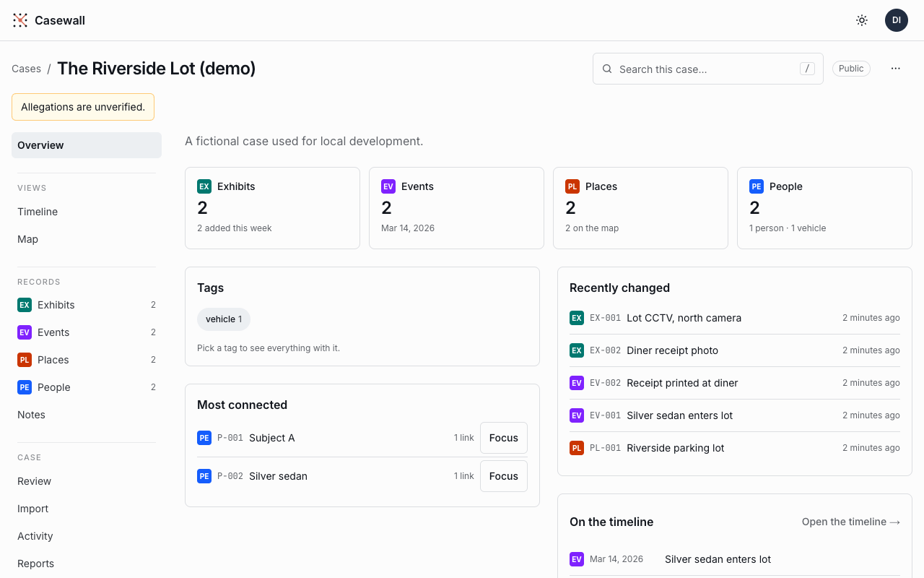The height and width of the screenshot is (578, 924).
Task: Click the Mar 14, 2026 timeline entry
Action: [x=735, y=559]
